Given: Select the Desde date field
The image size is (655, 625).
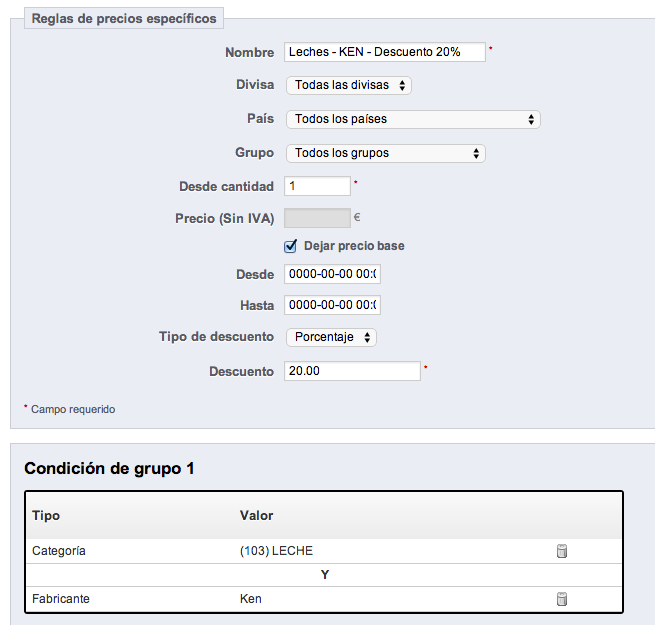Looking at the screenshot, I should [333, 274].
